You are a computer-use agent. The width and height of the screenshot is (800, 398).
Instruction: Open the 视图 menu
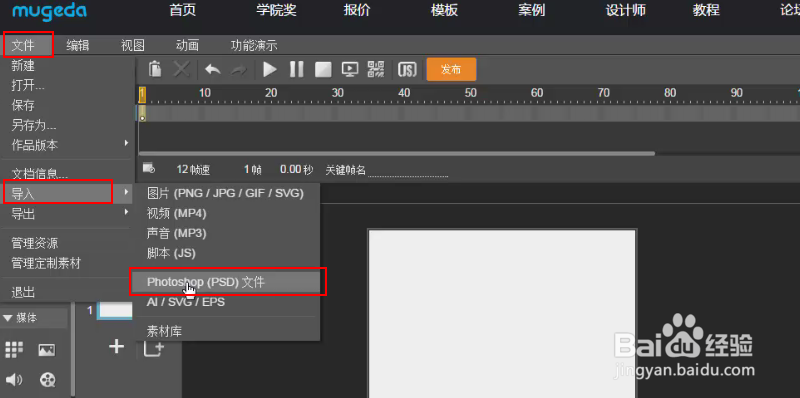tap(133, 45)
